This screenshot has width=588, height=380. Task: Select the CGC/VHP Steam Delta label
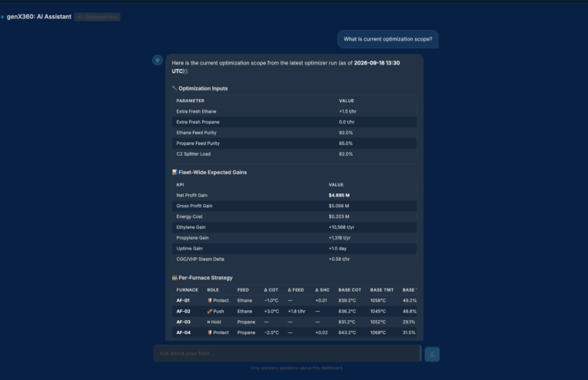point(201,259)
